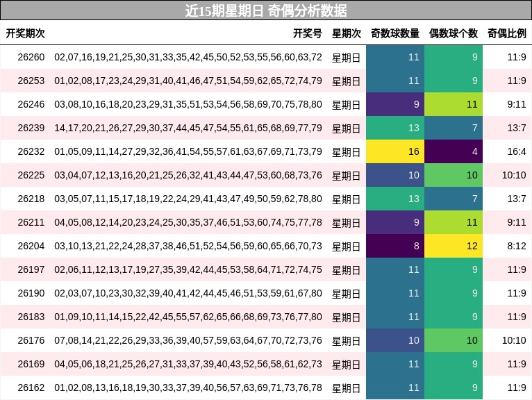
Task: Select draw number 26162
Action: pyautogui.click(x=31, y=387)
